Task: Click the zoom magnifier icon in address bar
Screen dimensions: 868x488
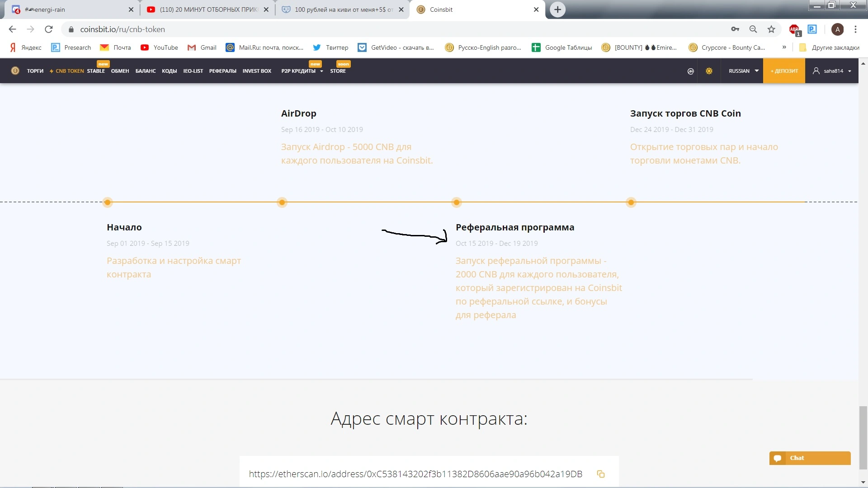Action: (x=753, y=29)
